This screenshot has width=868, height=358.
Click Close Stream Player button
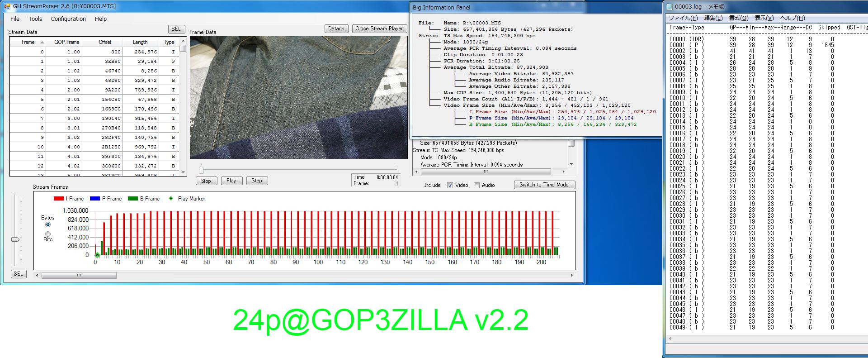379,29
